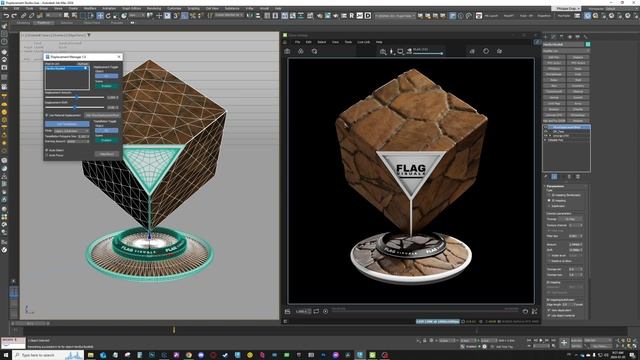Click Tessellation Toggle Scene Enabled button
Screen dimensions: 640x360
point(107,140)
